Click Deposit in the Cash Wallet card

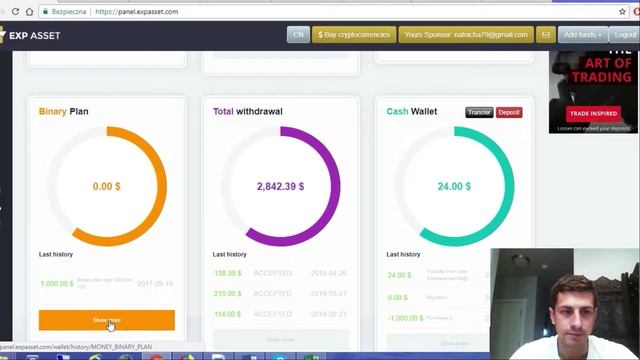(x=509, y=112)
